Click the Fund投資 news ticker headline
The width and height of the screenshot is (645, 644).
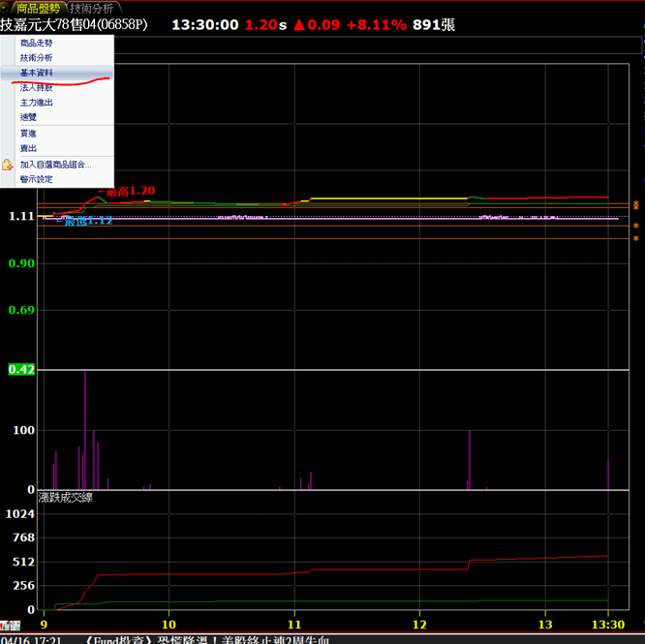tap(207, 639)
